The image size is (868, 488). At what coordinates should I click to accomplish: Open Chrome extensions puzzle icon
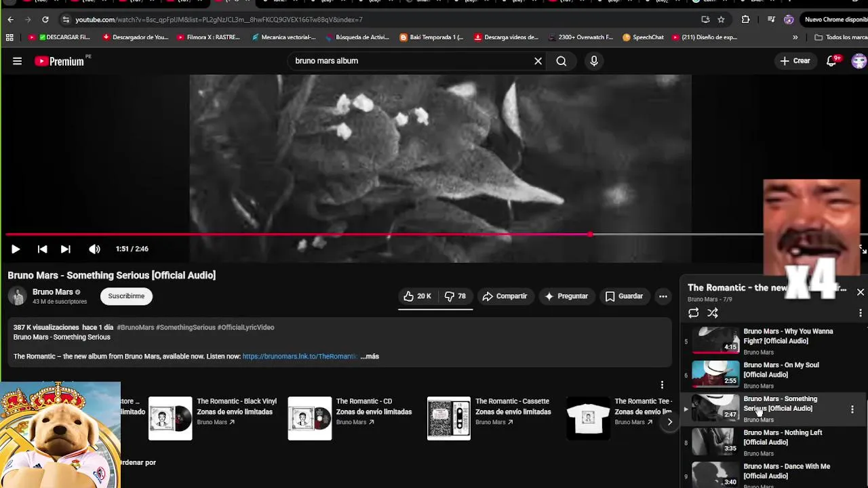[x=745, y=20]
